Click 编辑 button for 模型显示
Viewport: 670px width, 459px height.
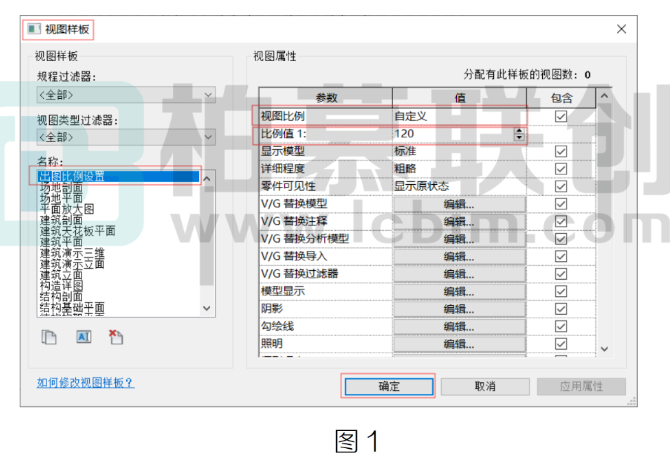pos(459,292)
